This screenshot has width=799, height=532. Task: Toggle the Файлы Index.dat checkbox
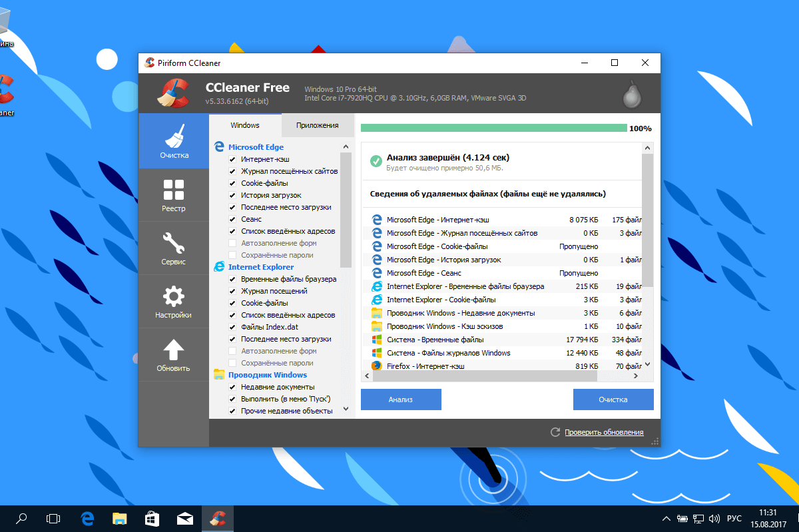[x=232, y=328]
